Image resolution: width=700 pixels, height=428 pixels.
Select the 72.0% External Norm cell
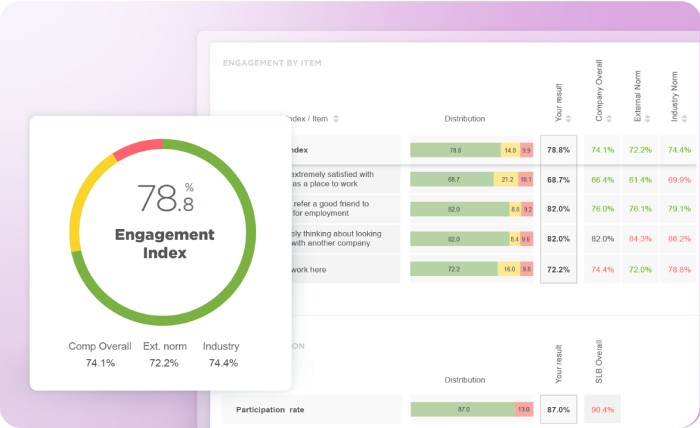coord(640,269)
